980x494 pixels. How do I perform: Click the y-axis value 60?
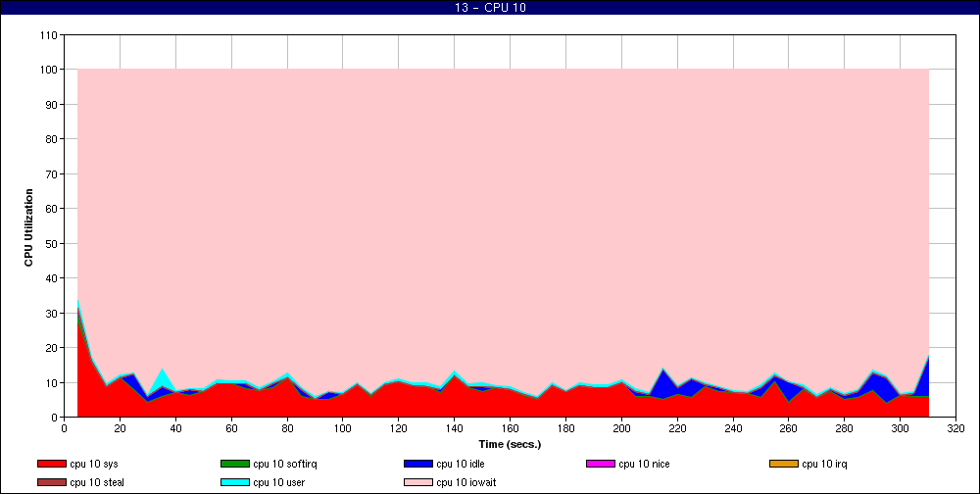click(x=53, y=209)
